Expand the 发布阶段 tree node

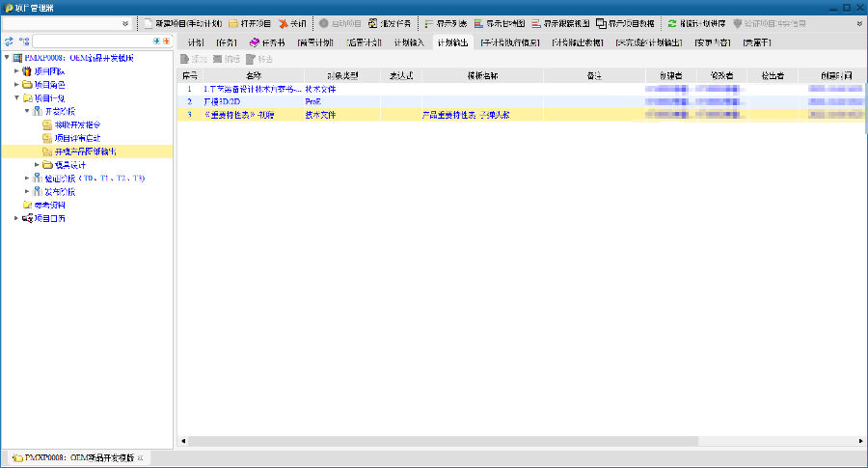[27, 191]
